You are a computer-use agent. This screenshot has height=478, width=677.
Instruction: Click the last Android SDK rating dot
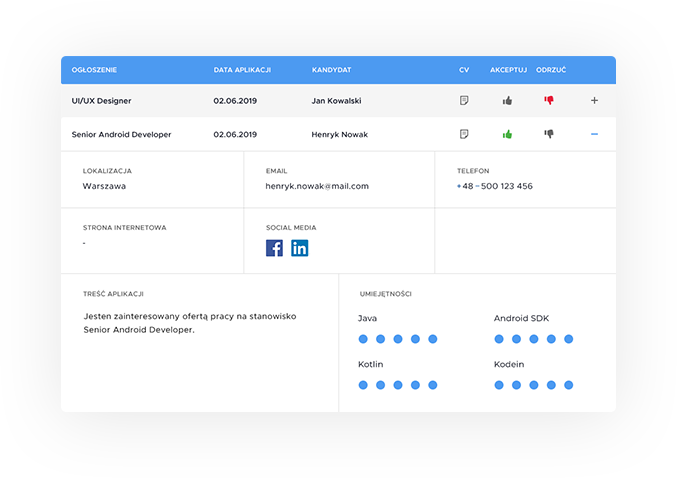[569, 339]
